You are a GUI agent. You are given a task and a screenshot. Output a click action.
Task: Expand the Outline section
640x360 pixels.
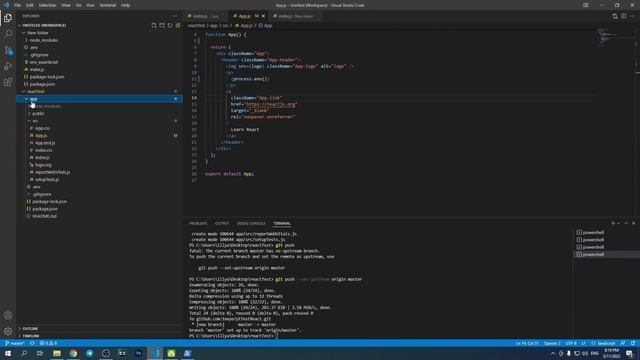[27, 329]
